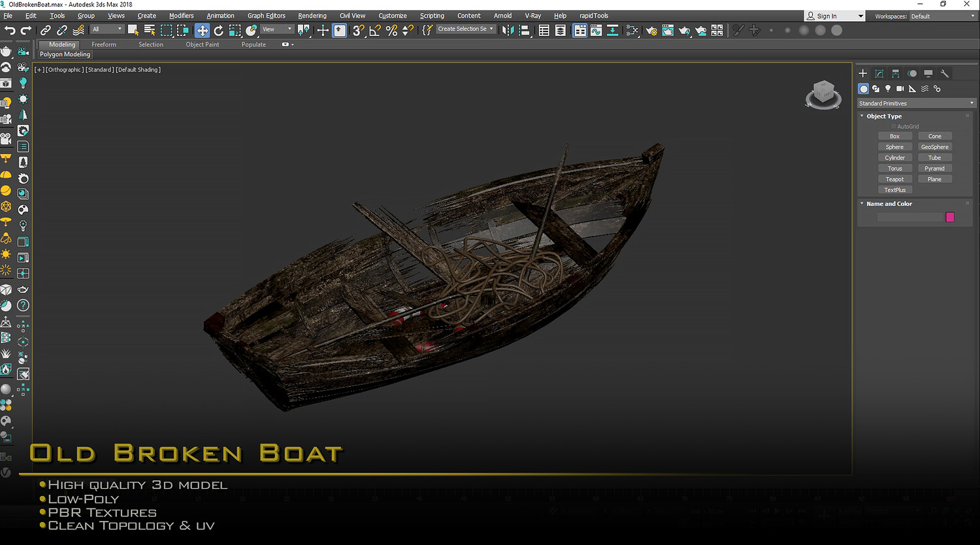Click the Unlink Selection icon

(62, 30)
